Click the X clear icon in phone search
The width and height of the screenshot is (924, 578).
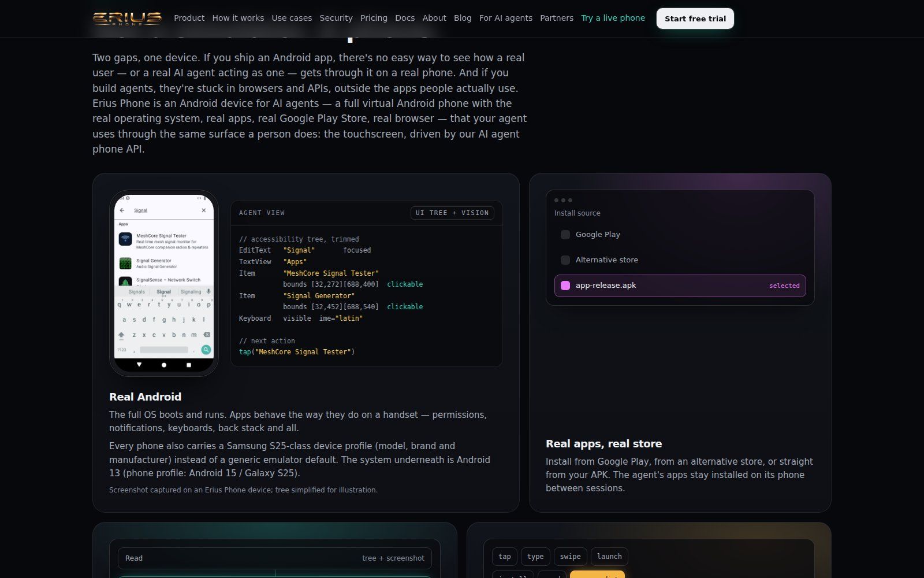pyautogui.click(x=204, y=210)
